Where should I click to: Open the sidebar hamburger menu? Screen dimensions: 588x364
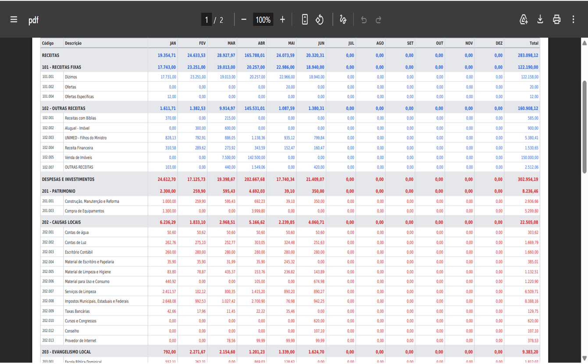tap(14, 20)
